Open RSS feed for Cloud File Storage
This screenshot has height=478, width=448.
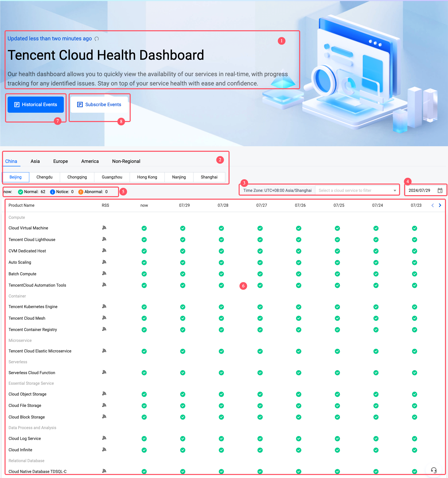(104, 405)
